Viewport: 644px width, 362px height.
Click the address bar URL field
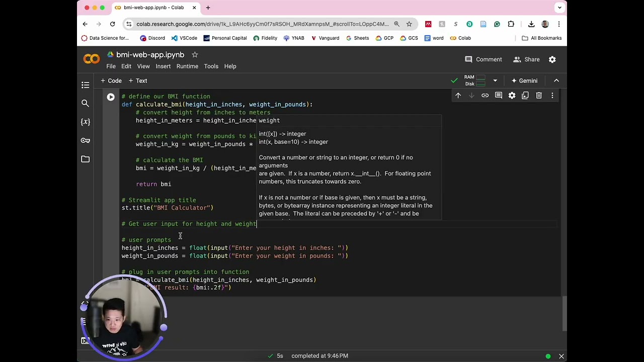[x=262, y=24]
